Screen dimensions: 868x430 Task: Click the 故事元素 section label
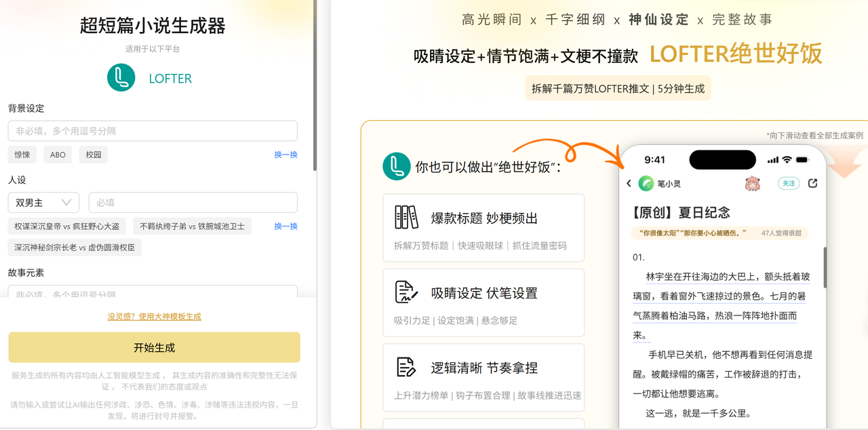coord(26,273)
